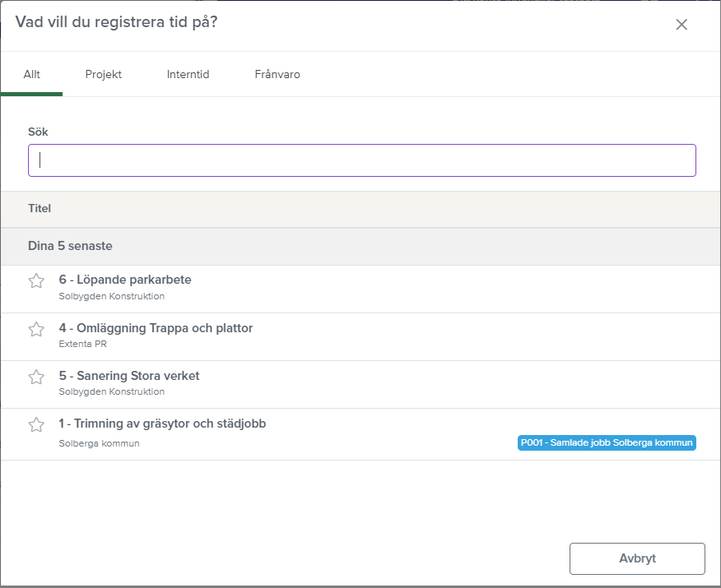Toggle star for Sanering Stora verket
The width and height of the screenshot is (721, 588).
36,377
